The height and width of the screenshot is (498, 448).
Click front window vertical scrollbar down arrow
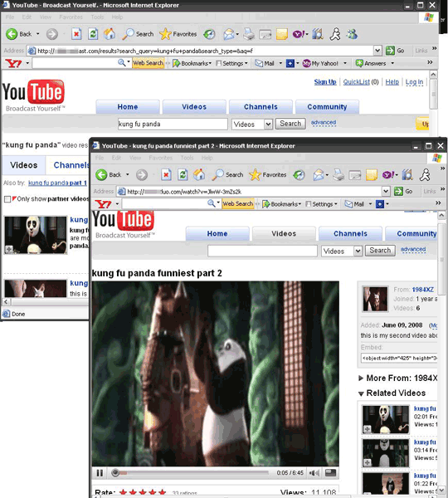pos(441,490)
